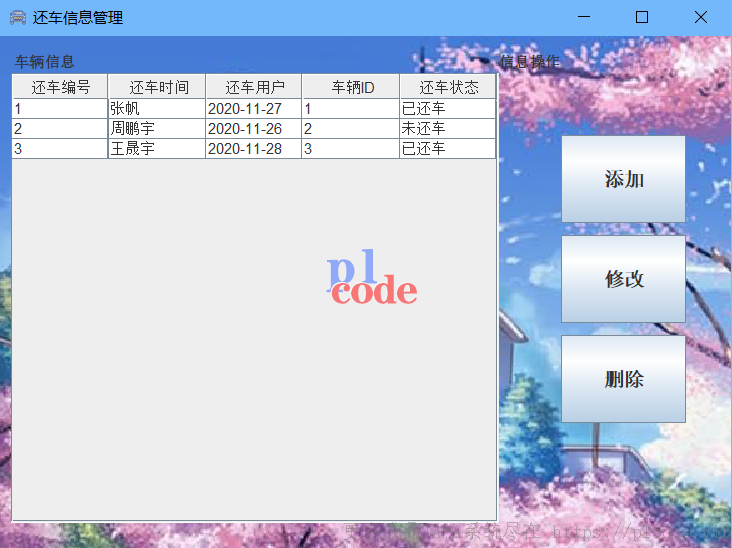
Task: Select 还车编号 cell 2 in 周鹏宇 row
Action: pyautogui.click(x=60, y=129)
